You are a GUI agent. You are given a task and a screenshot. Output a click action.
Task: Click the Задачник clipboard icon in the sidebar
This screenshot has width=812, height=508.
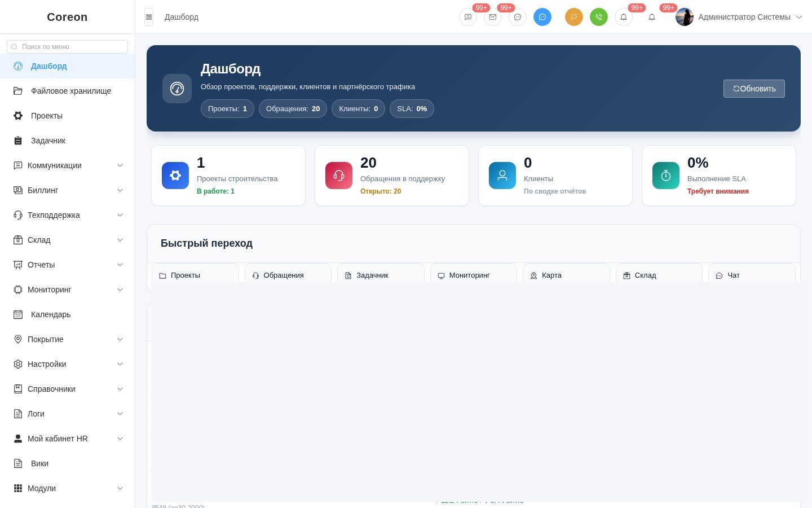click(x=18, y=141)
